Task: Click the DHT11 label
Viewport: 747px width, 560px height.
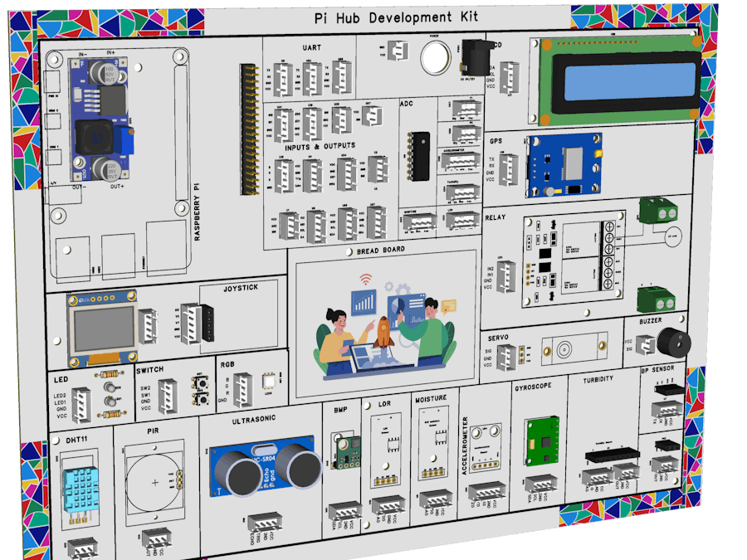Action: click(x=76, y=440)
